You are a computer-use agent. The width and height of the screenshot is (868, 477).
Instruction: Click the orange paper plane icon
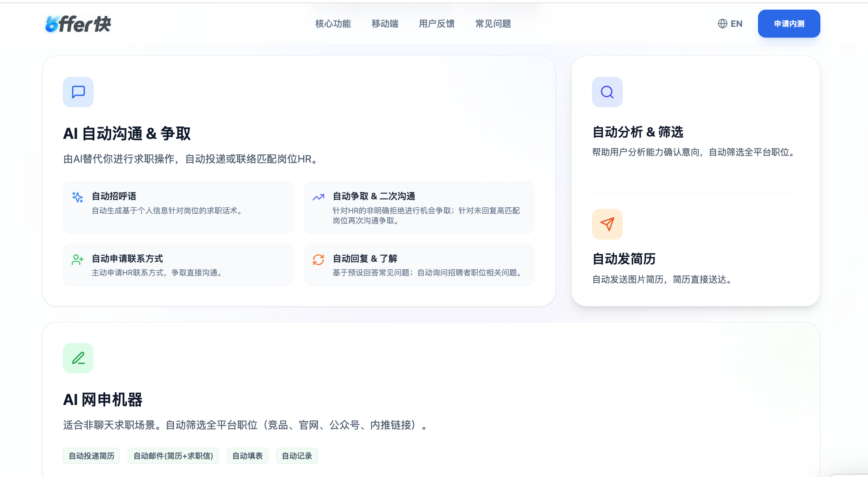(607, 224)
